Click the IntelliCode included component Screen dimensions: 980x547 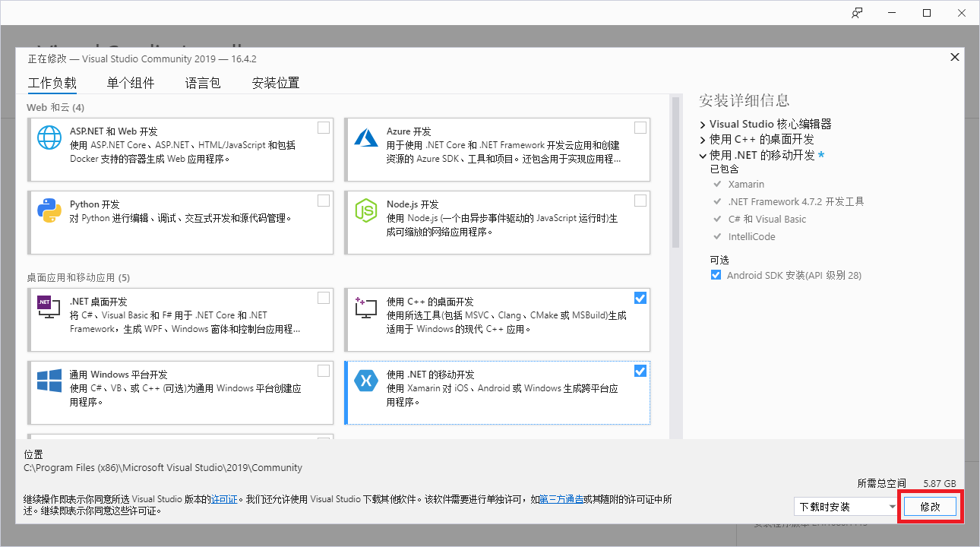pyautogui.click(x=751, y=237)
